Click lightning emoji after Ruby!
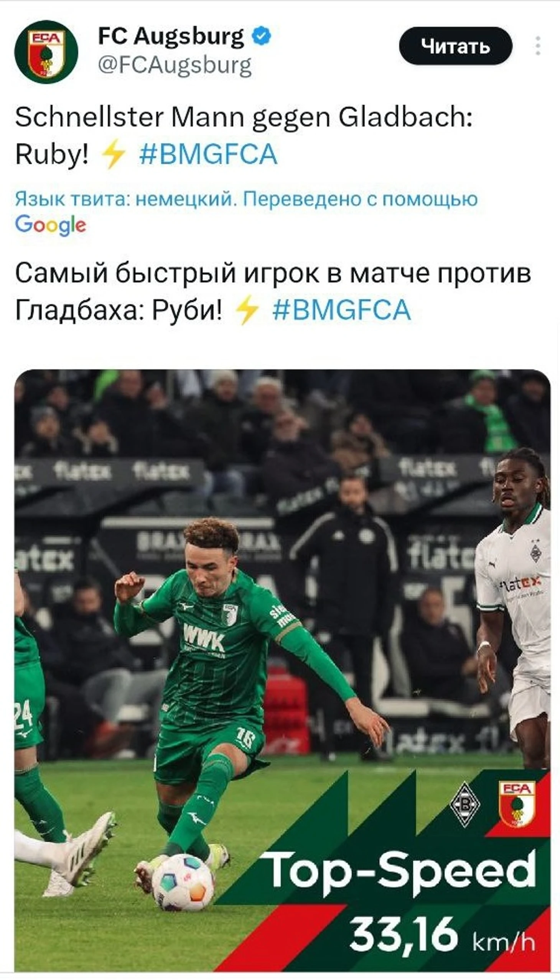Image resolution: width=560 pixels, height=980 pixels. click(113, 154)
